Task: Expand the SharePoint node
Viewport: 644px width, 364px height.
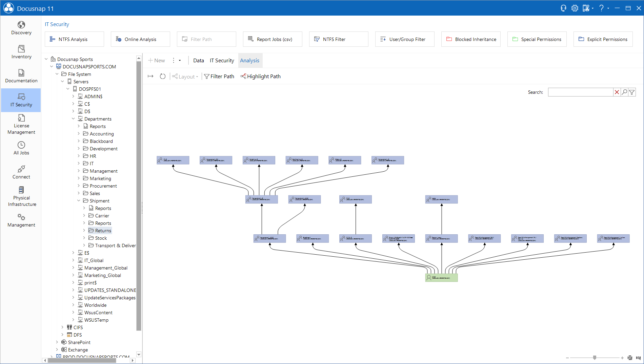Action: (x=57, y=342)
